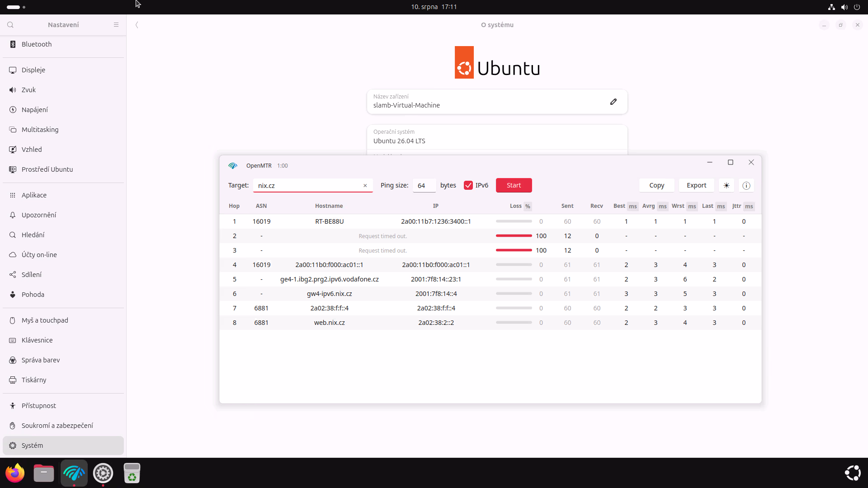868x488 pixels.
Task: Open the power menu icon in top bar
Action: point(857,7)
